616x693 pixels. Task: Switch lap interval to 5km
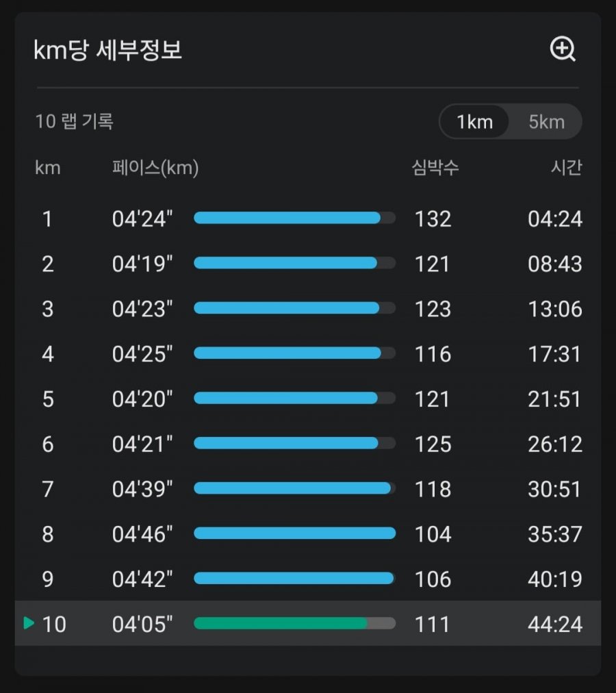547,121
